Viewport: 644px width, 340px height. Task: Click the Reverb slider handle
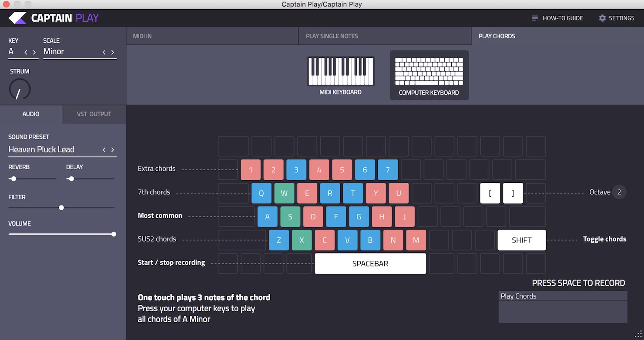coord(13,178)
